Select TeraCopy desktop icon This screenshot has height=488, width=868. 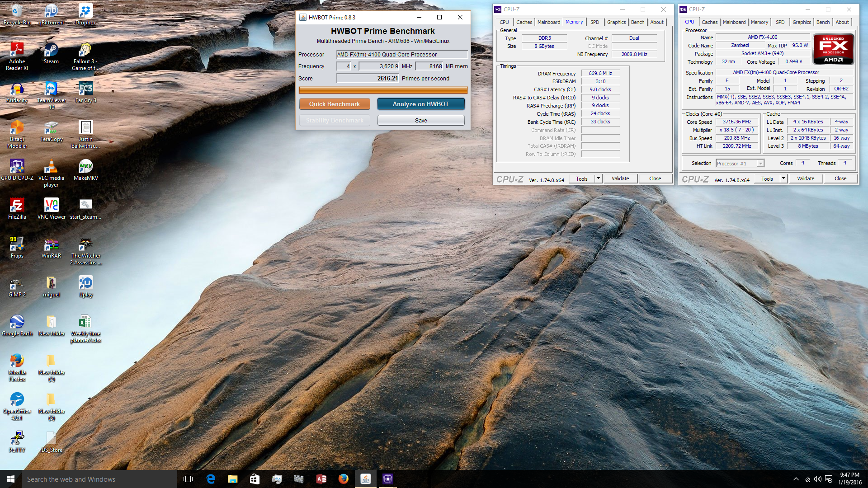click(x=51, y=131)
